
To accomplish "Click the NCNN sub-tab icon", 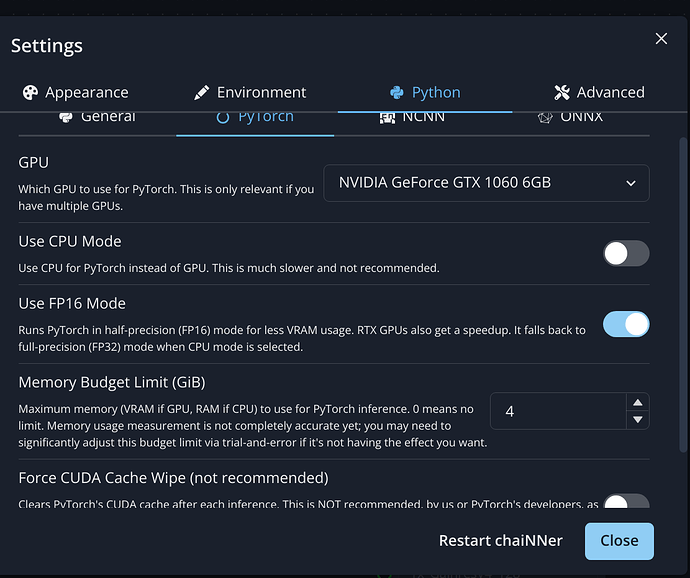I will click(x=387, y=117).
